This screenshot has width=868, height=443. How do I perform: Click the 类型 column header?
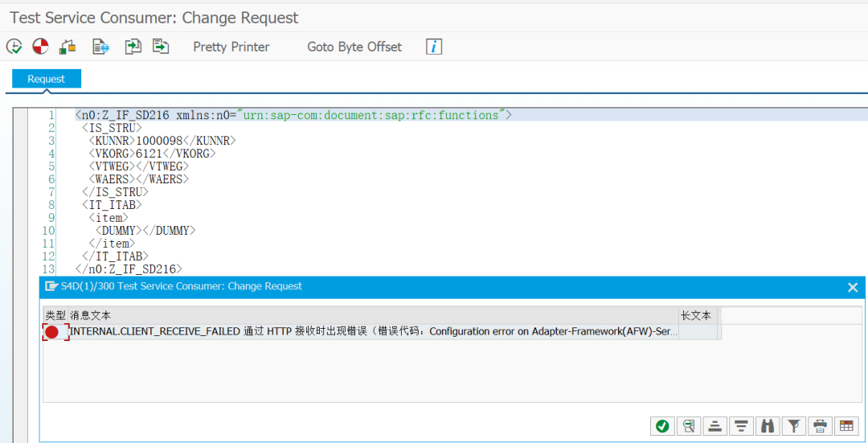click(55, 315)
